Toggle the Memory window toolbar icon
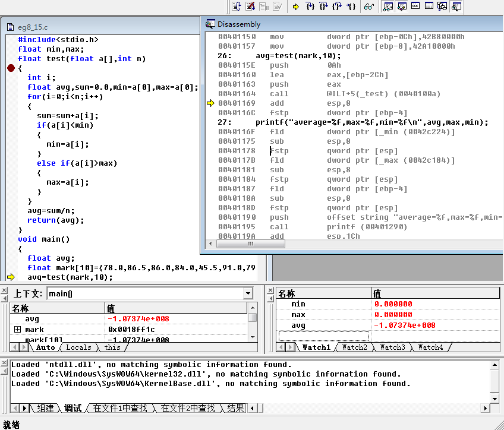The height and width of the screenshot is (430, 504). [x=429, y=6]
